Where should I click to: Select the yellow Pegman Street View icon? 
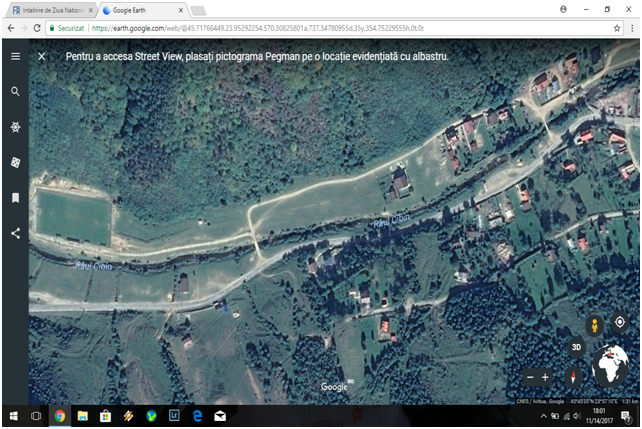(594, 324)
